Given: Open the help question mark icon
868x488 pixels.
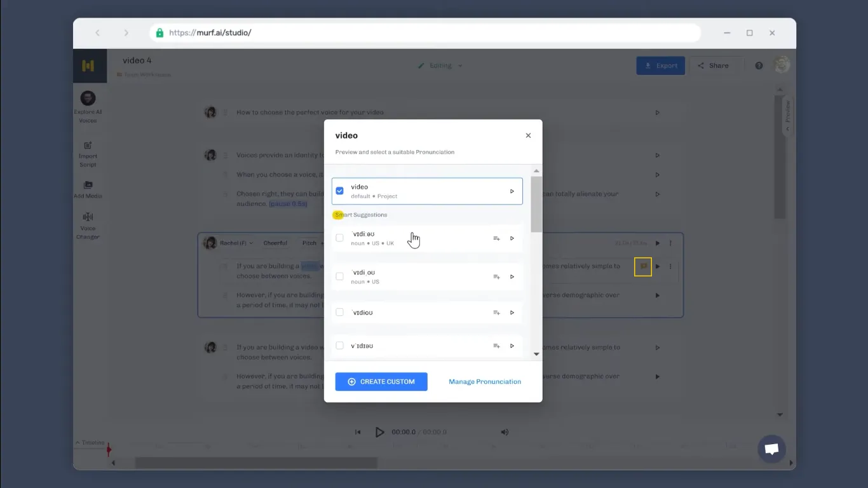Looking at the screenshot, I should (x=759, y=65).
